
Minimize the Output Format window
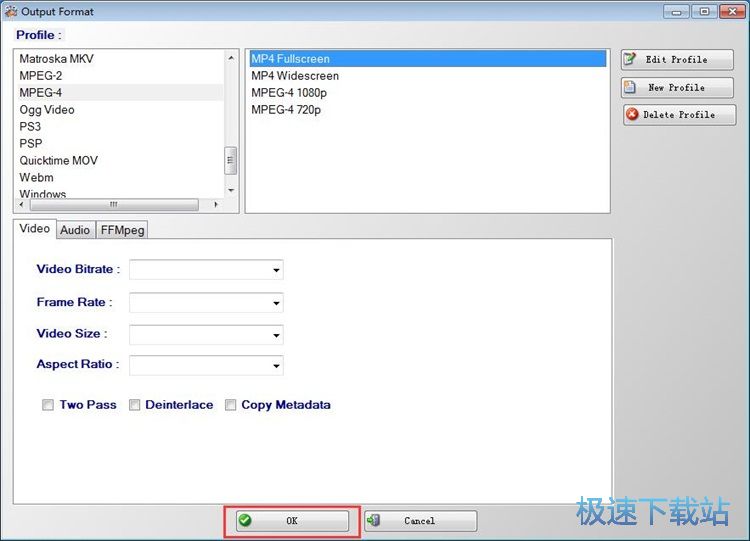click(x=676, y=11)
